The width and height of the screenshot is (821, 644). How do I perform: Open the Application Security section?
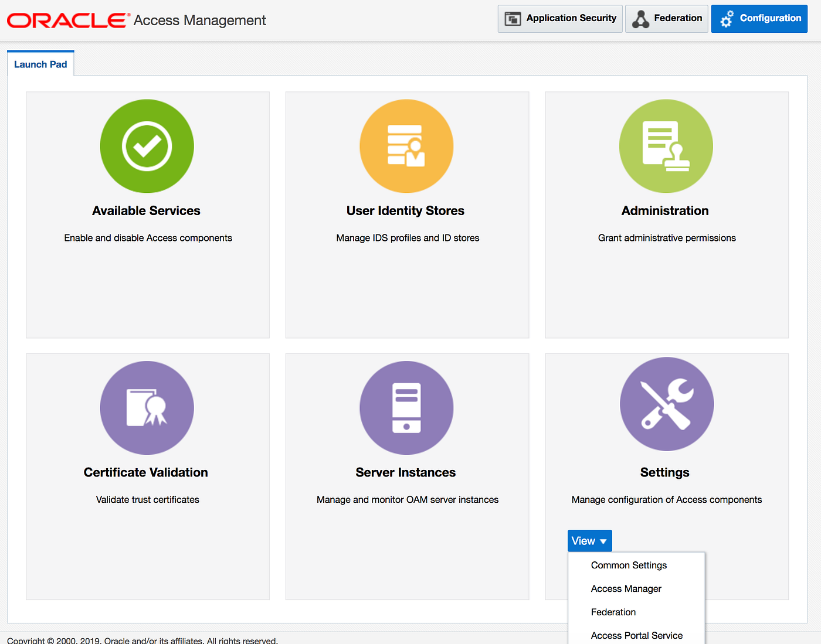click(560, 19)
